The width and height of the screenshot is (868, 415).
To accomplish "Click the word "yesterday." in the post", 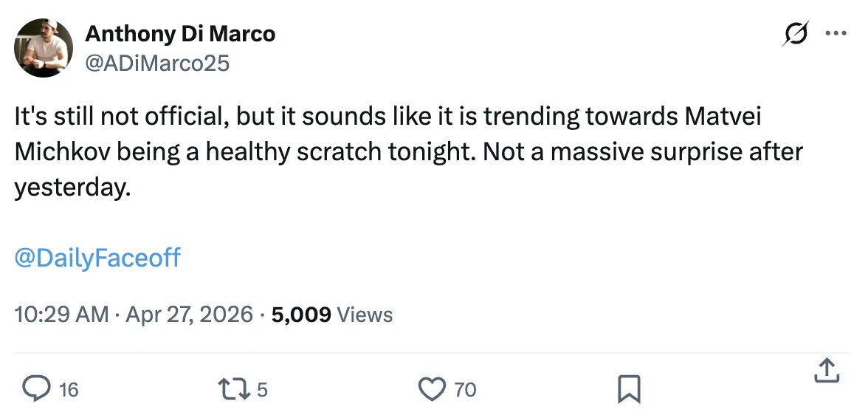I will (x=72, y=186).
